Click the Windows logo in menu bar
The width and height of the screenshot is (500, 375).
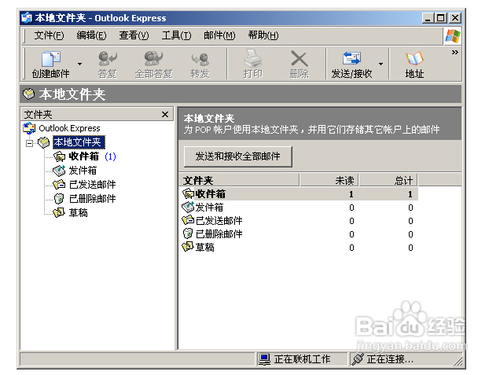click(452, 36)
